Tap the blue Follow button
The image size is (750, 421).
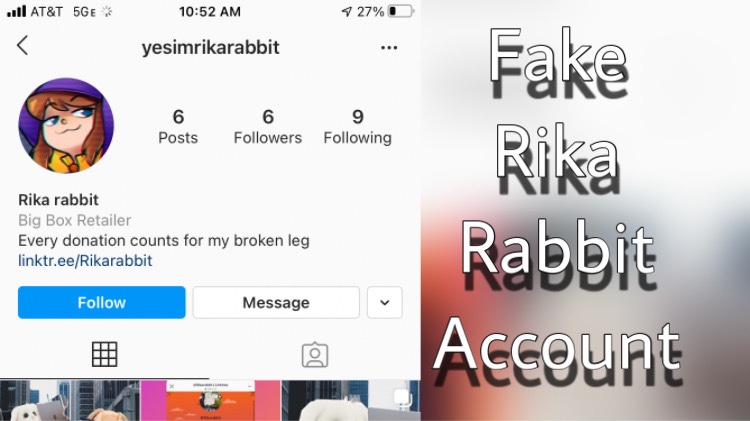101,302
